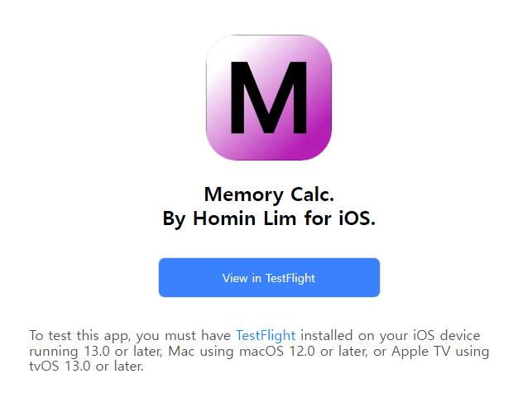Click the Homin Lim developer name
Viewport: 532px width, 393px height.
(245, 218)
